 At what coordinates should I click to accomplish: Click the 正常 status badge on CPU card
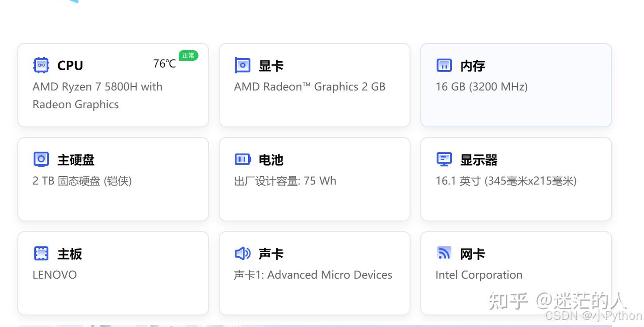click(188, 55)
